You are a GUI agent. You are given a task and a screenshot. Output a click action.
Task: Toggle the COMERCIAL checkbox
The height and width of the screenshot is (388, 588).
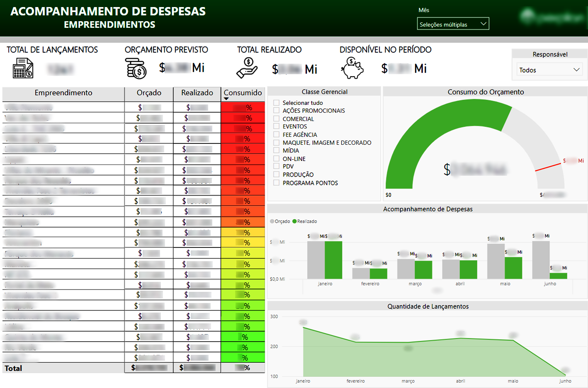point(276,119)
